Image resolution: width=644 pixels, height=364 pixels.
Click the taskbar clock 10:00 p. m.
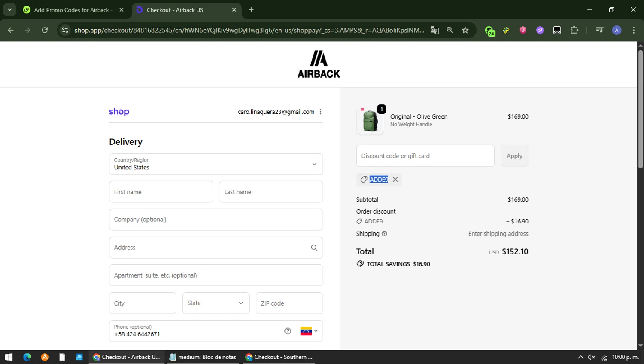[x=626, y=357]
